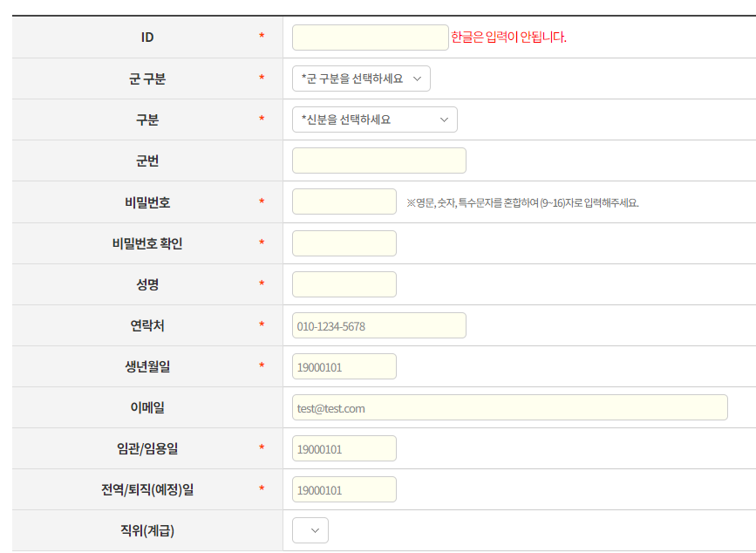
Task: Expand the 신분을 선택하세요 dropdown
Action: pyautogui.click(x=374, y=119)
